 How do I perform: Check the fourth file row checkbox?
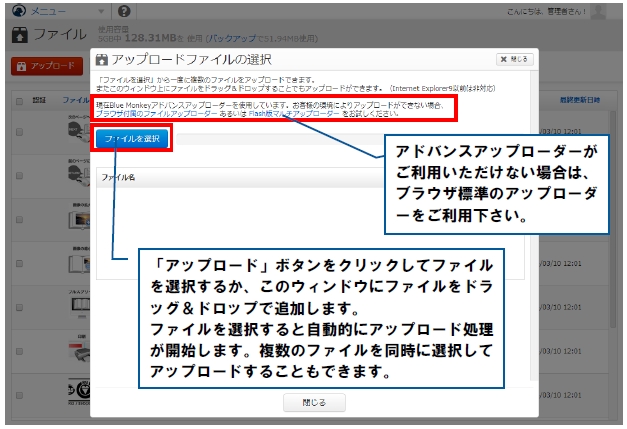pyautogui.click(x=19, y=263)
